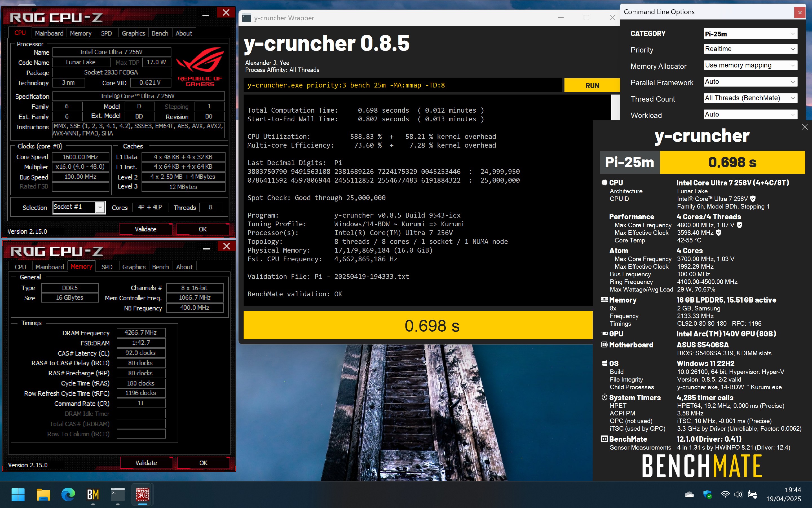The width and height of the screenshot is (812, 508).
Task: Open Graphics tab in bottom CPU-Z window
Action: [x=134, y=267]
